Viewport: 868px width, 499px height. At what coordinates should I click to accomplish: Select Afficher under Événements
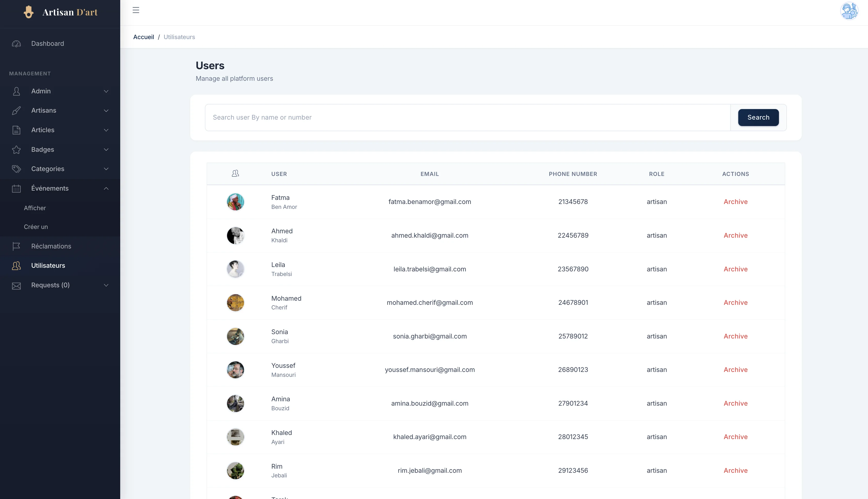[x=35, y=208]
